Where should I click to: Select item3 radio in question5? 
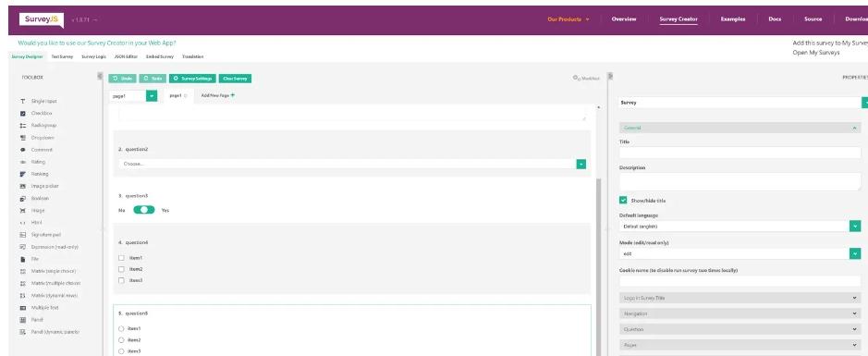click(121, 351)
